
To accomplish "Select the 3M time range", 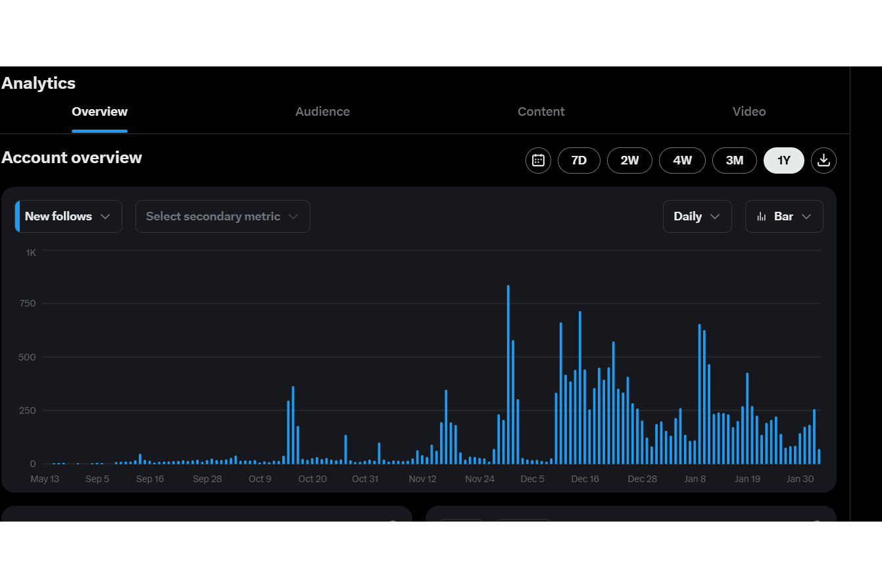I will point(735,160).
